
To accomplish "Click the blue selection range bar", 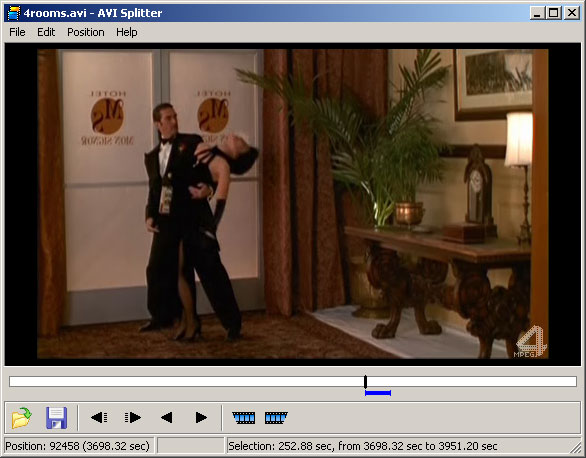I will coord(378,393).
